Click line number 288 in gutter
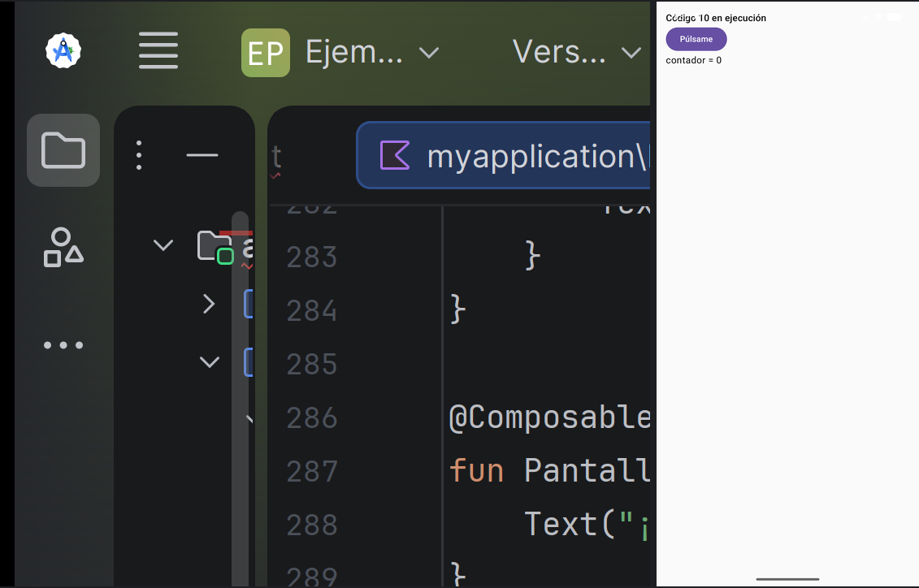The height and width of the screenshot is (588, 919). [x=312, y=525]
